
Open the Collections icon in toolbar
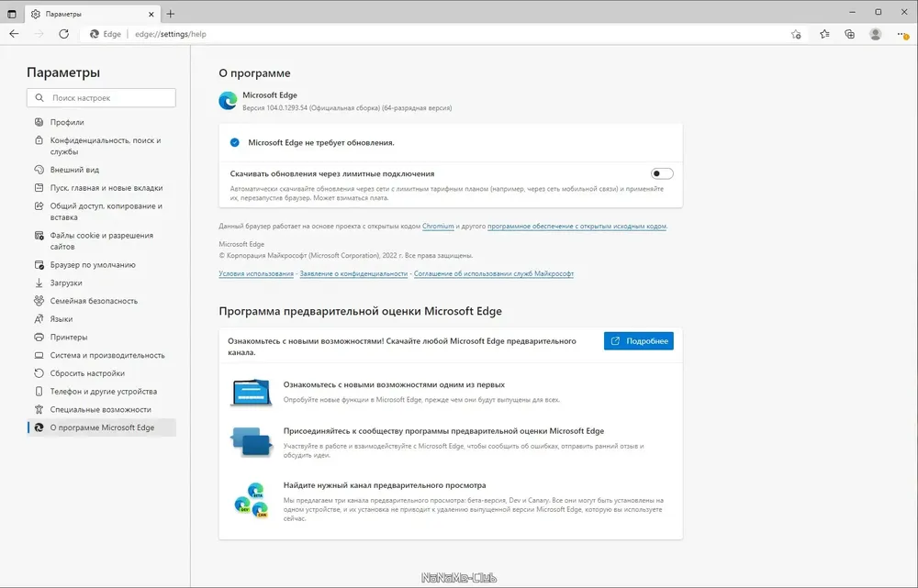pyautogui.click(x=850, y=34)
